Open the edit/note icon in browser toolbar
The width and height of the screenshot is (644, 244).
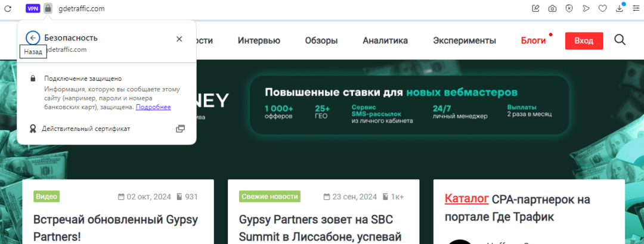tap(535, 8)
